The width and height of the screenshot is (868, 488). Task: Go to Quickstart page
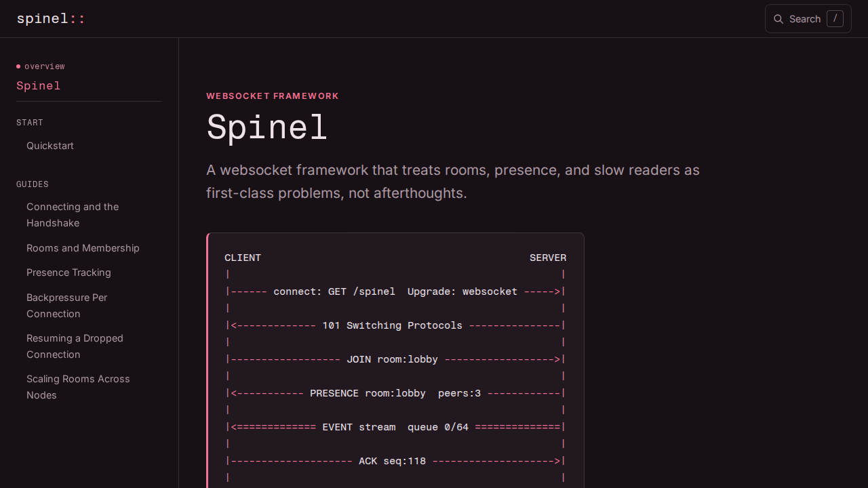pyautogui.click(x=50, y=146)
